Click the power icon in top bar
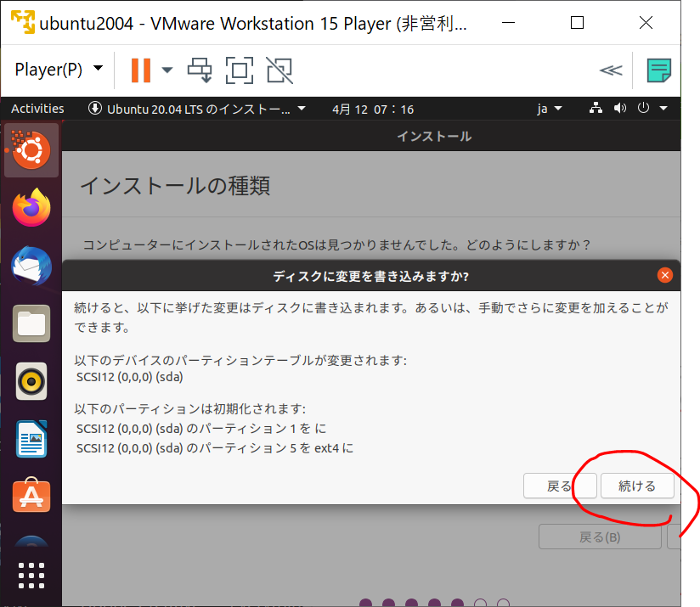700x607 pixels. 643,108
